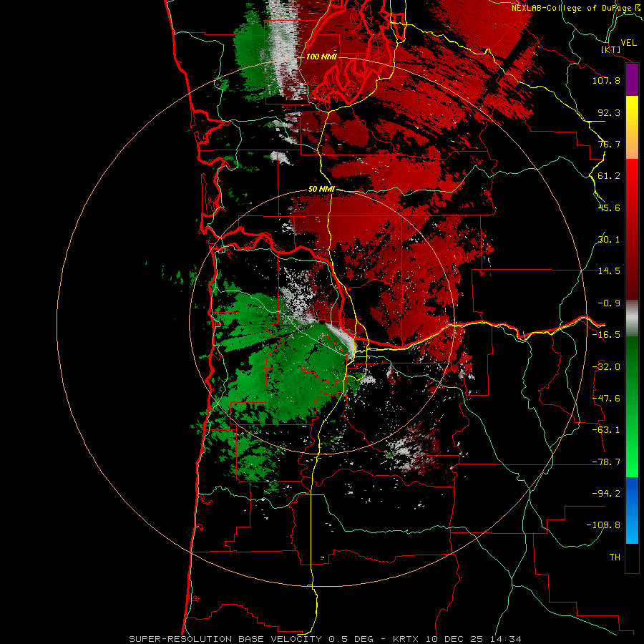Click the Super-Resolution Base Velocity caption text
The width and height of the screenshot is (644, 644).
click(x=326, y=639)
